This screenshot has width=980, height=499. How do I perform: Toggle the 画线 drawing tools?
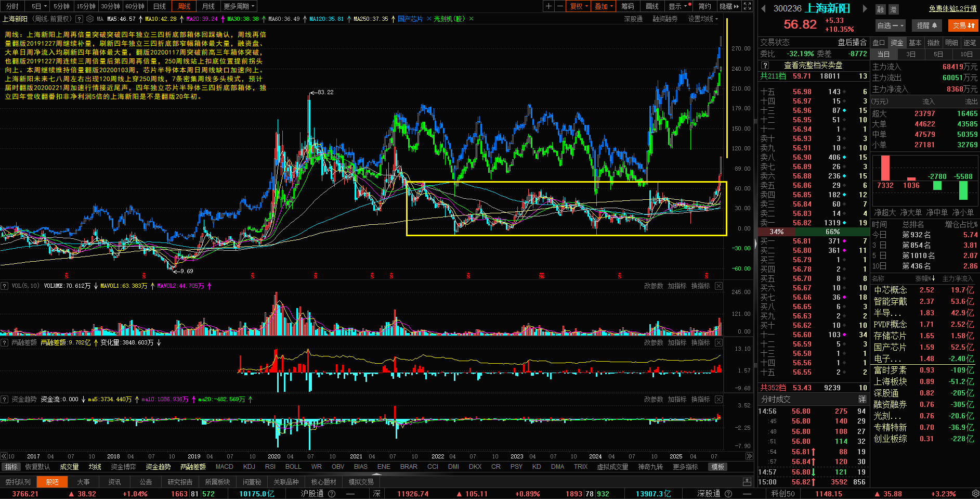click(652, 6)
